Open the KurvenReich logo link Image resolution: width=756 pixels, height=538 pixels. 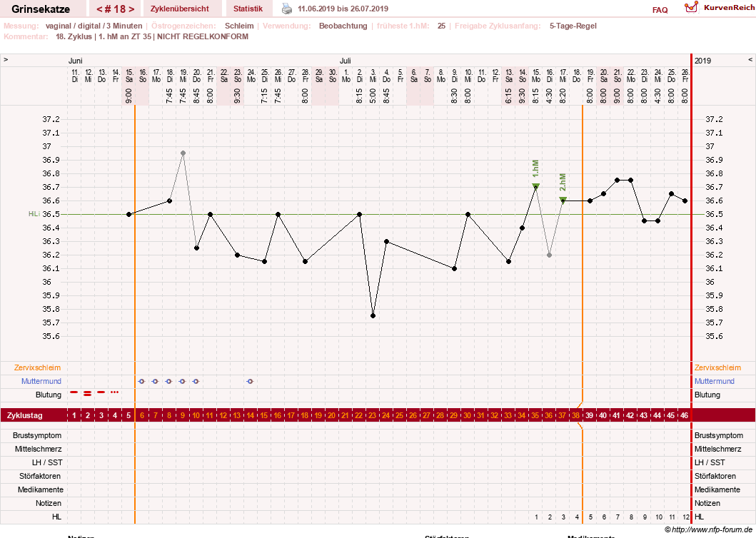(720, 8)
